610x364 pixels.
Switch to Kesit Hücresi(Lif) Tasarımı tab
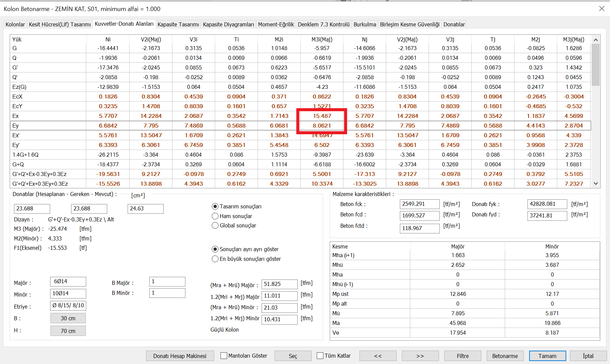[x=60, y=24]
